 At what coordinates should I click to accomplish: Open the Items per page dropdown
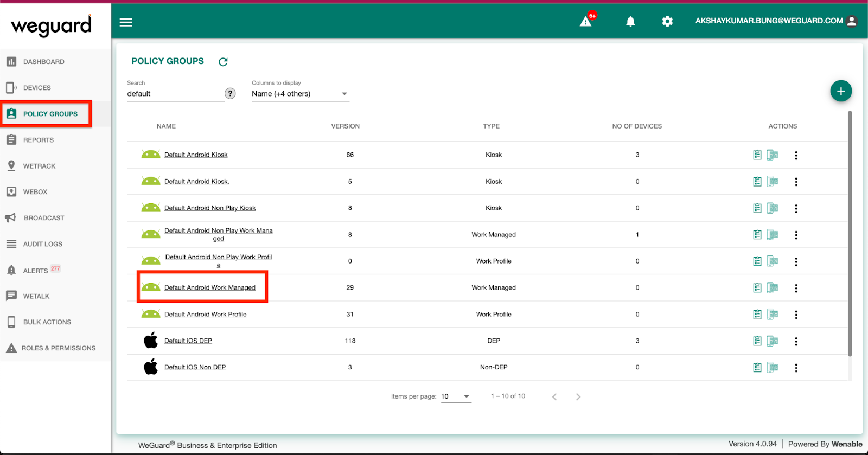(x=456, y=396)
